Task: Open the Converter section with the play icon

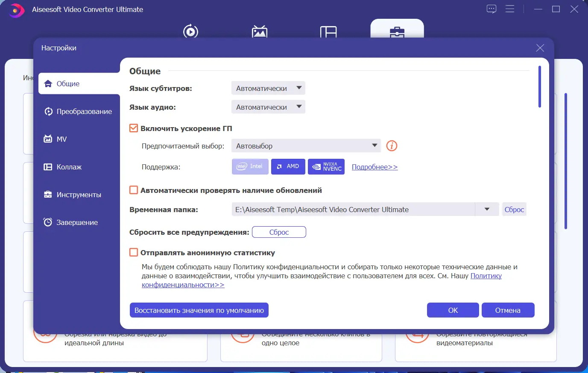Action: pos(190,32)
